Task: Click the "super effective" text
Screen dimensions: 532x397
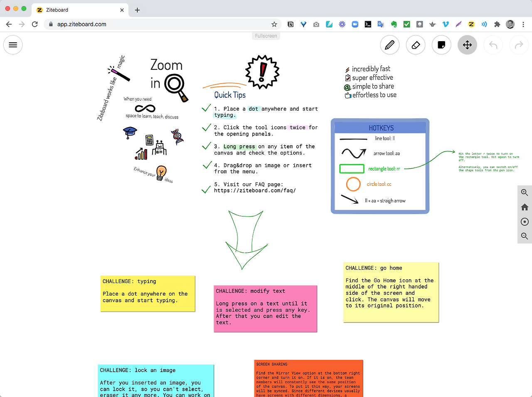Action: [372, 78]
